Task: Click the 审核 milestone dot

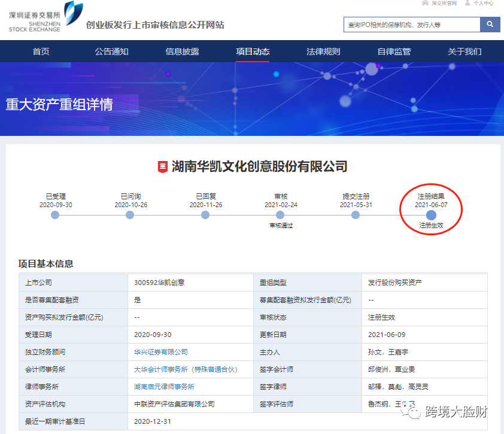Action: click(280, 215)
